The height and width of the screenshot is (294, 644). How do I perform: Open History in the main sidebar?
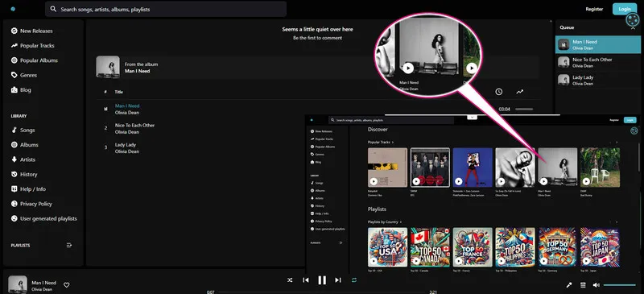pos(24,174)
